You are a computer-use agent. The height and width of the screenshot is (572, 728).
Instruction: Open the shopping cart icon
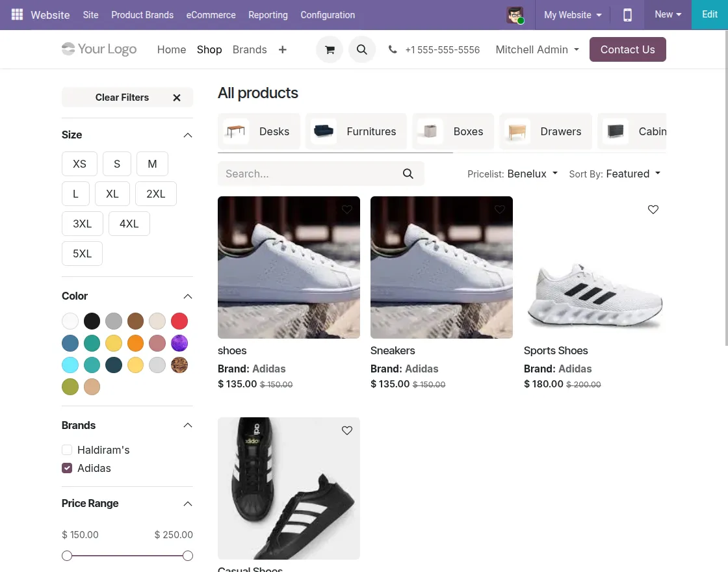(x=330, y=49)
